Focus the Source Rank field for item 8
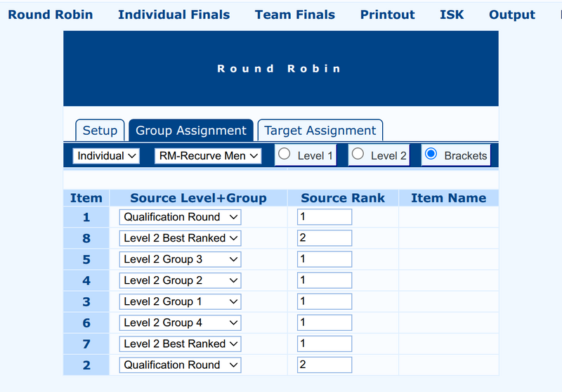 pos(325,238)
